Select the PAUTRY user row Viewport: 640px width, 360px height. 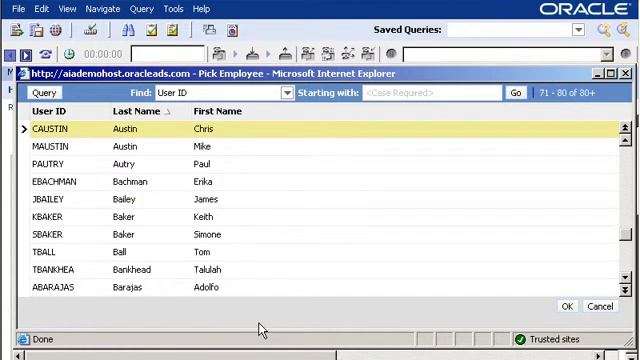pos(324,164)
